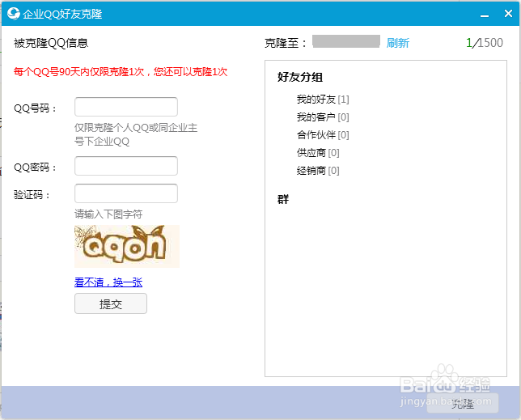Viewport: 521px width, 420px height.
Task: Click the 1/1500 counter
Action: (x=485, y=43)
